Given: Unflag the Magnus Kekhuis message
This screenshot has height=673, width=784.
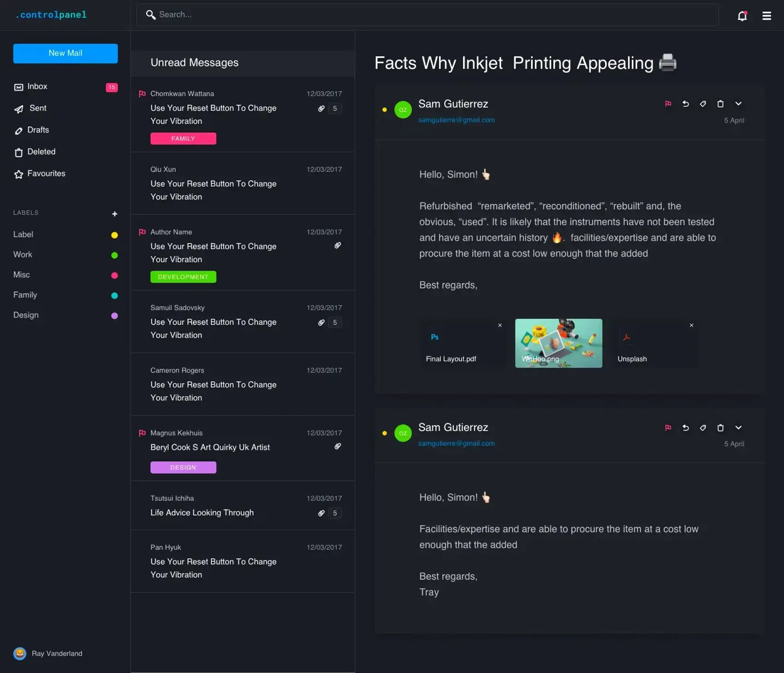Looking at the screenshot, I should [x=142, y=433].
